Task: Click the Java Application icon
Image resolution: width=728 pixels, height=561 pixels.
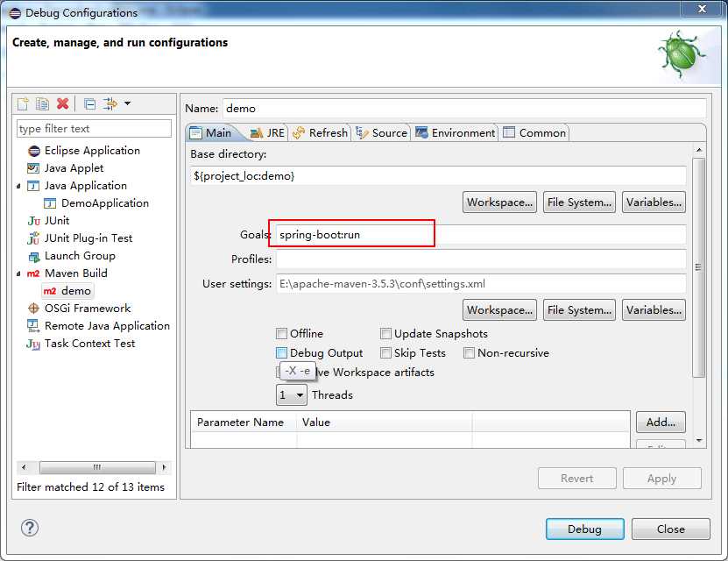Action: point(33,186)
